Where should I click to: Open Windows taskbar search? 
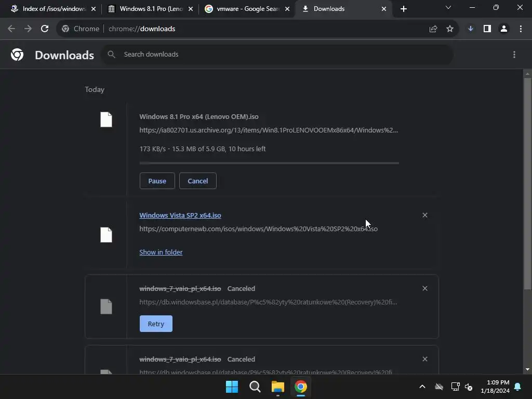(255, 387)
